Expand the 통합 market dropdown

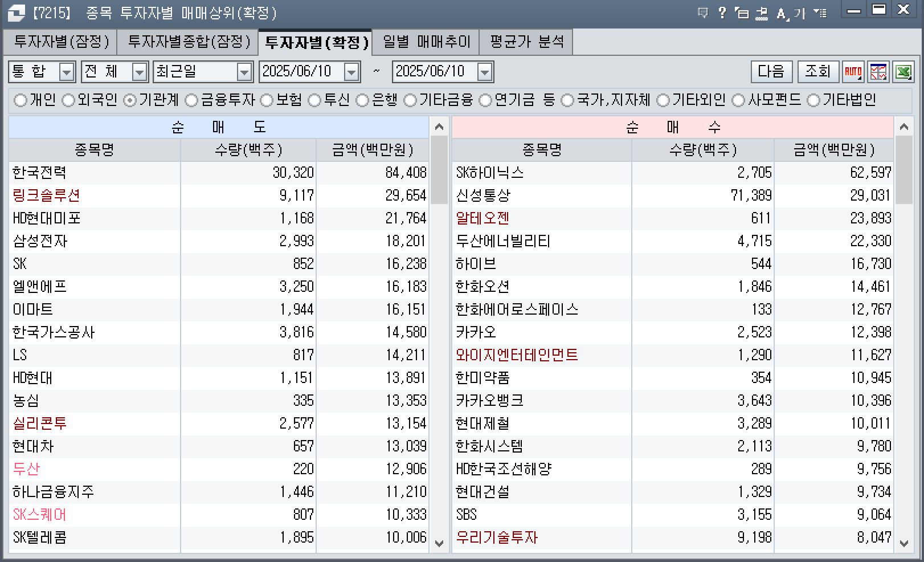click(67, 72)
